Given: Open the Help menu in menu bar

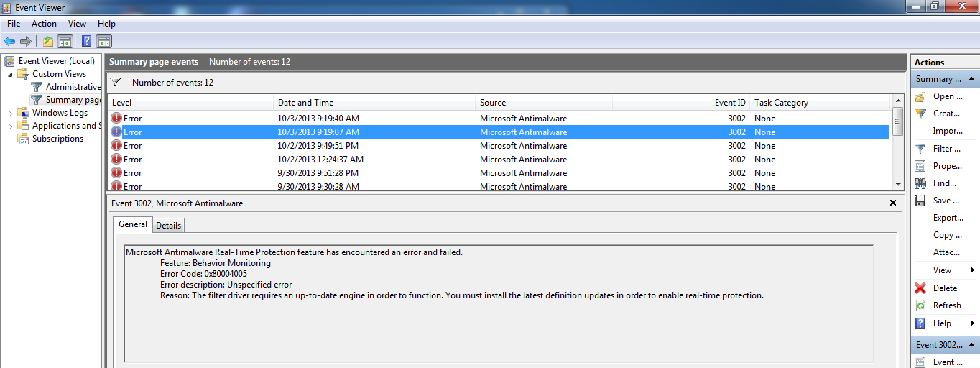Looking at the screenshot, I should 106,24.
